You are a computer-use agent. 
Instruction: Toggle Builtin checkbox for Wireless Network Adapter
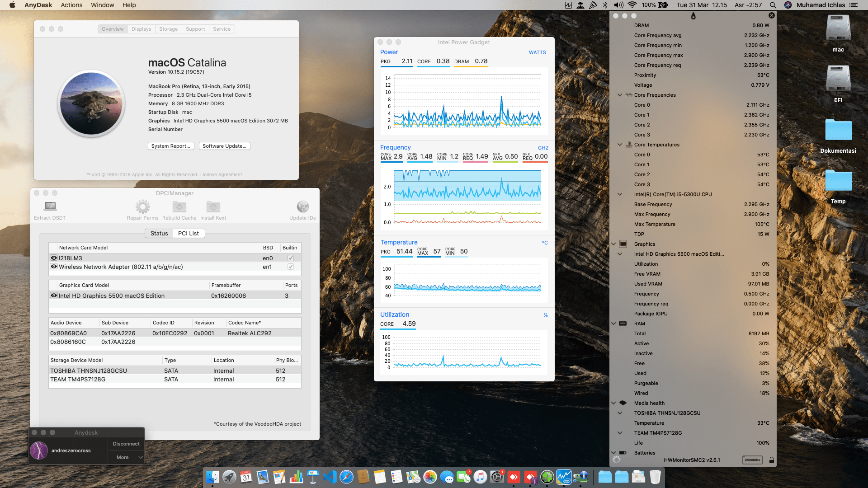[291, 267]
